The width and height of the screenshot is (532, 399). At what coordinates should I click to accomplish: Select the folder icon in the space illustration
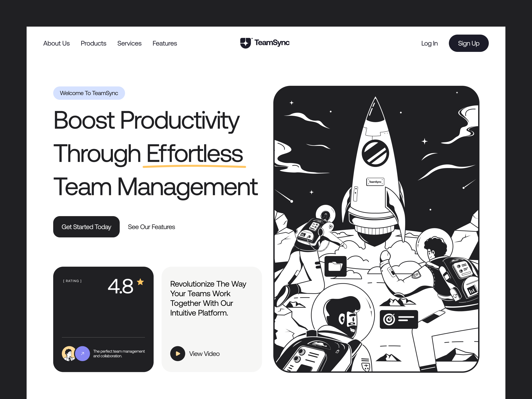336,267
